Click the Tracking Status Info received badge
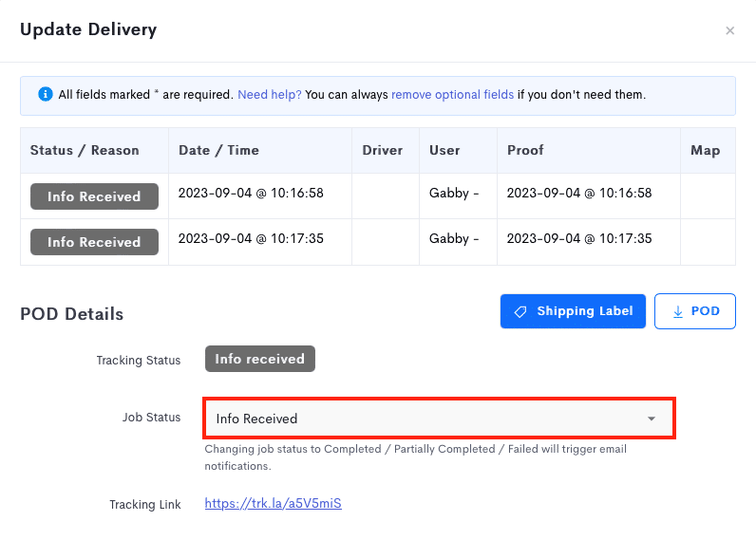The width and height of the screenshot is (756, 540). click(x=260, y=359)
